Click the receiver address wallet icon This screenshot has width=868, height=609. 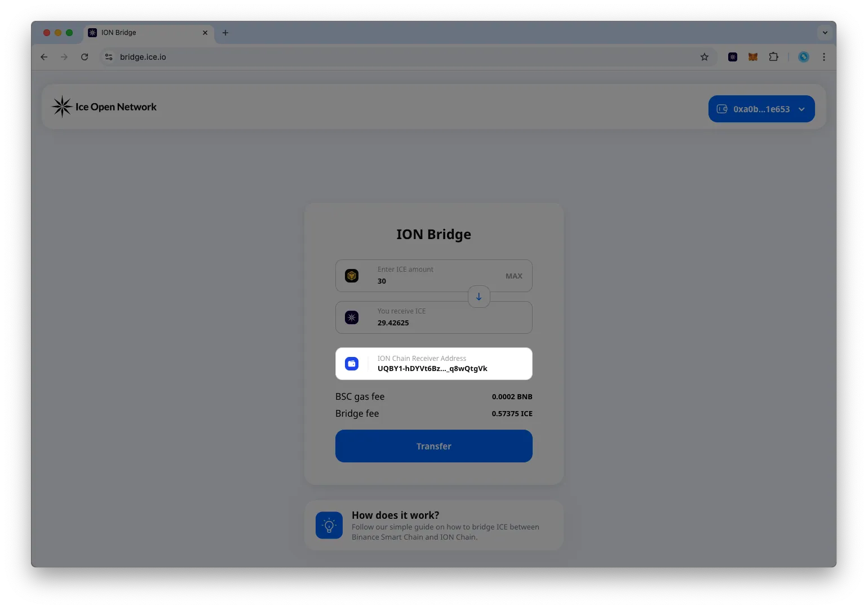352,364
